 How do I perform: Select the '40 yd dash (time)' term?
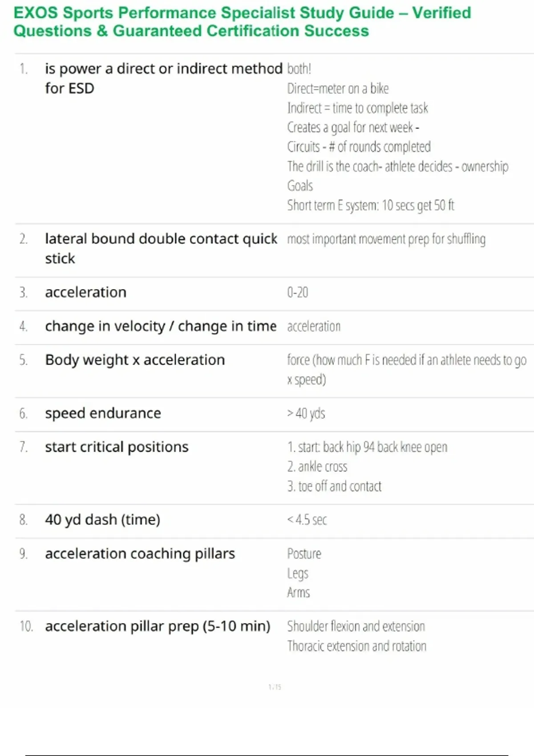(102, 519)
